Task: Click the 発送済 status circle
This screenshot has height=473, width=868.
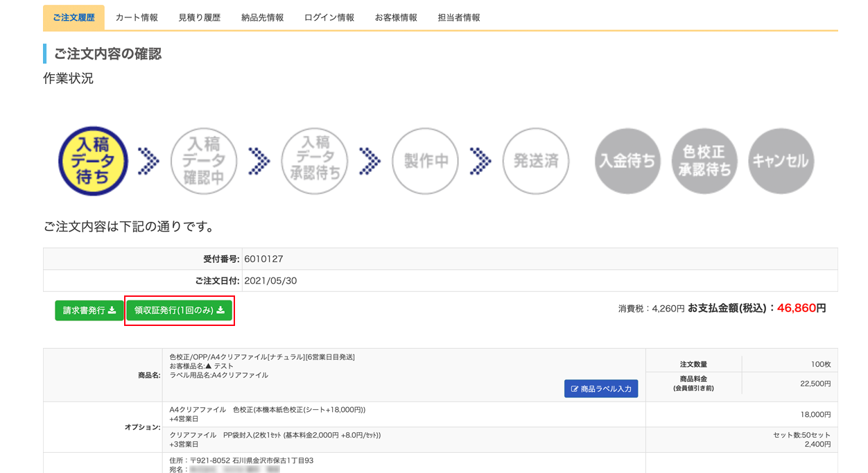Action: point(535,161)
